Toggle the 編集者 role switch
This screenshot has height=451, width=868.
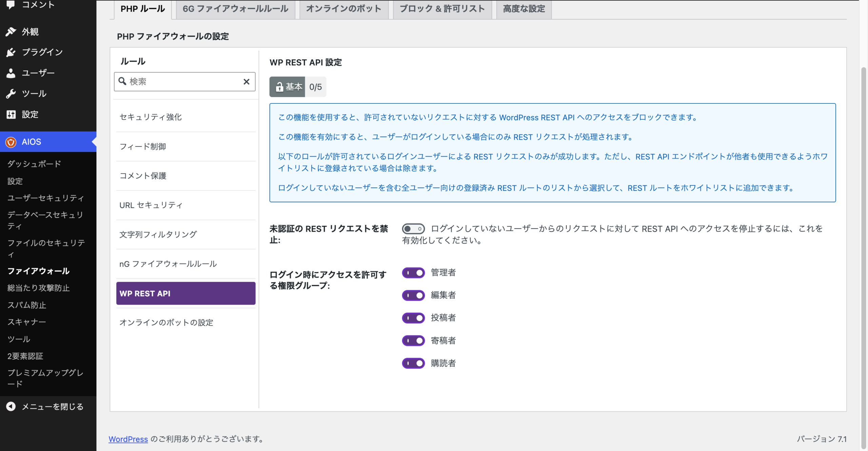pos(413,295)
